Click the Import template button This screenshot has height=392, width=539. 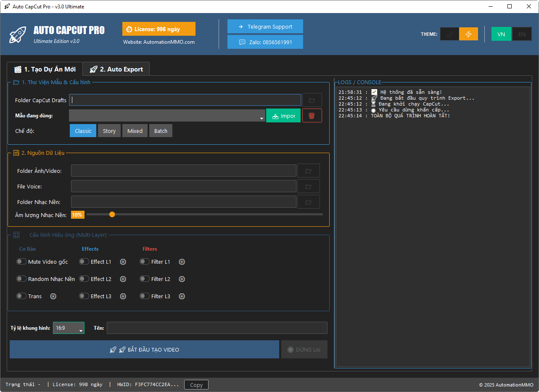pos(283,116)
